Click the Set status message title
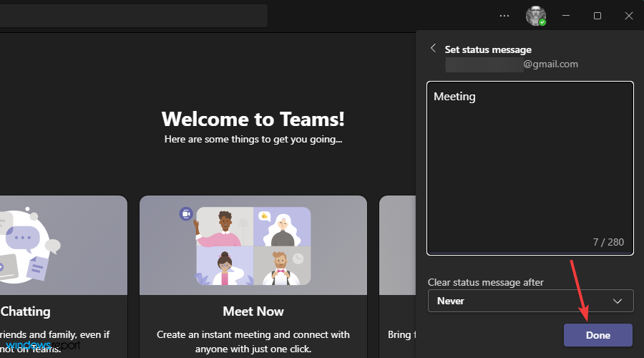Screen dimensions: 644x358 (x=488, y=49)
